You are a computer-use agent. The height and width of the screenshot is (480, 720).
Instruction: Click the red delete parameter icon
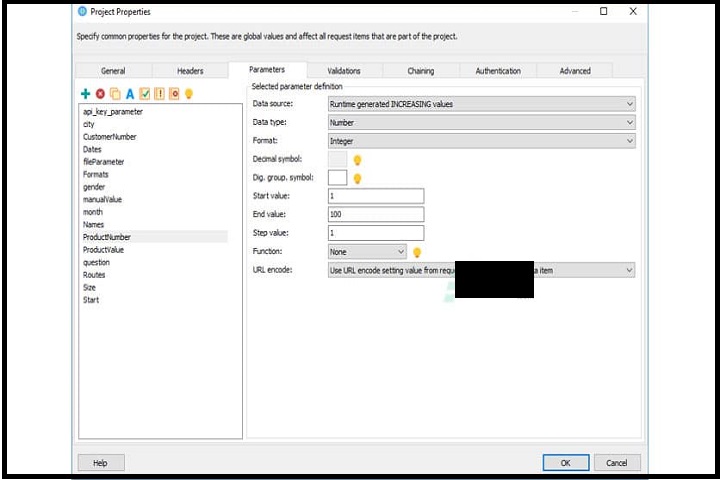[x=100, y=94]
